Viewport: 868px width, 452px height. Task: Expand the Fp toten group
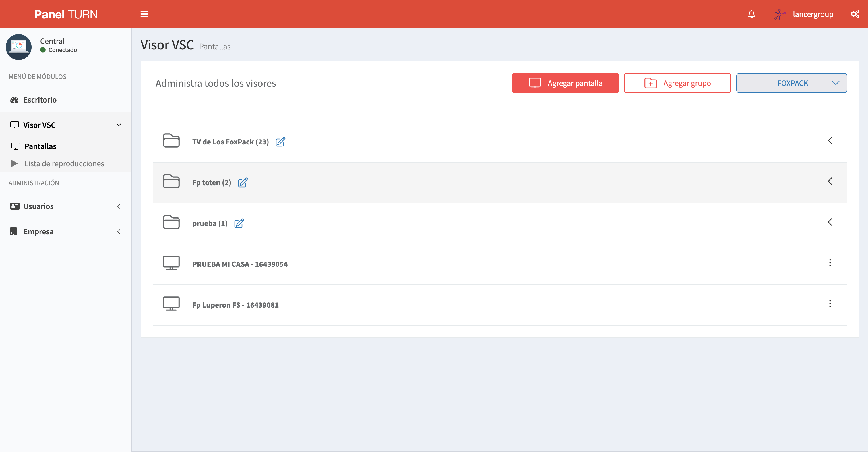tap(830, 181)
